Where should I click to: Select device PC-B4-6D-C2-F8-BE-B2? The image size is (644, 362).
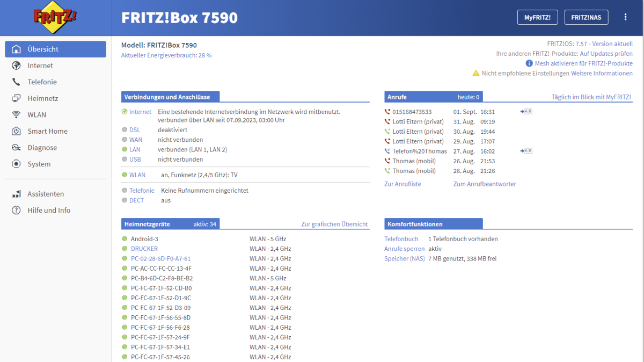pos(162,278)
